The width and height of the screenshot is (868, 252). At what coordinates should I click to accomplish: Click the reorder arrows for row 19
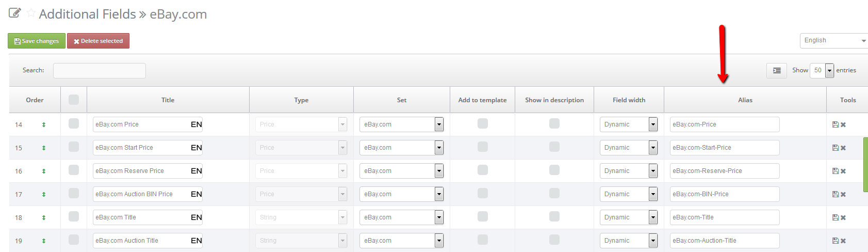coord(44,241)
